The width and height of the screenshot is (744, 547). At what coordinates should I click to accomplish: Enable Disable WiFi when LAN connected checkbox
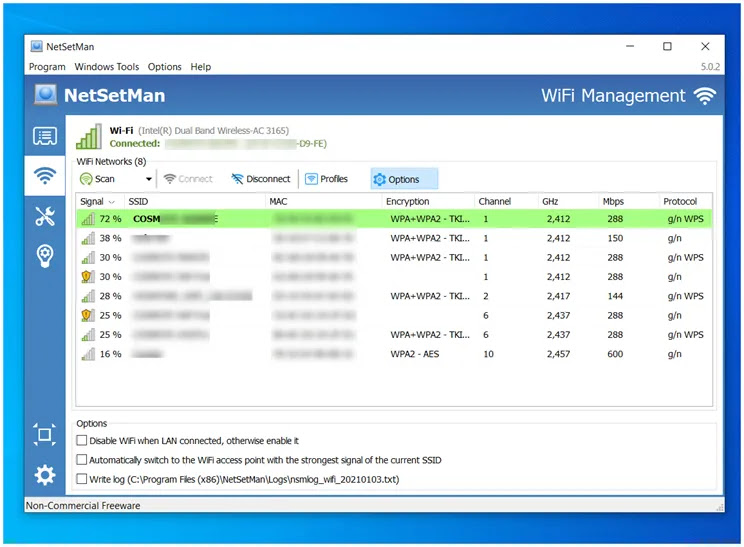(x=82, y=440)
